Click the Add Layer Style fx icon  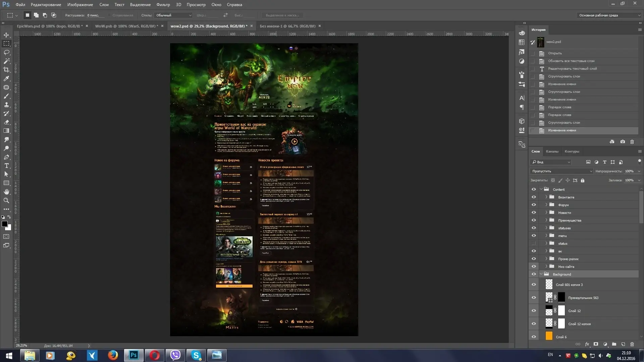coord(587,344)
